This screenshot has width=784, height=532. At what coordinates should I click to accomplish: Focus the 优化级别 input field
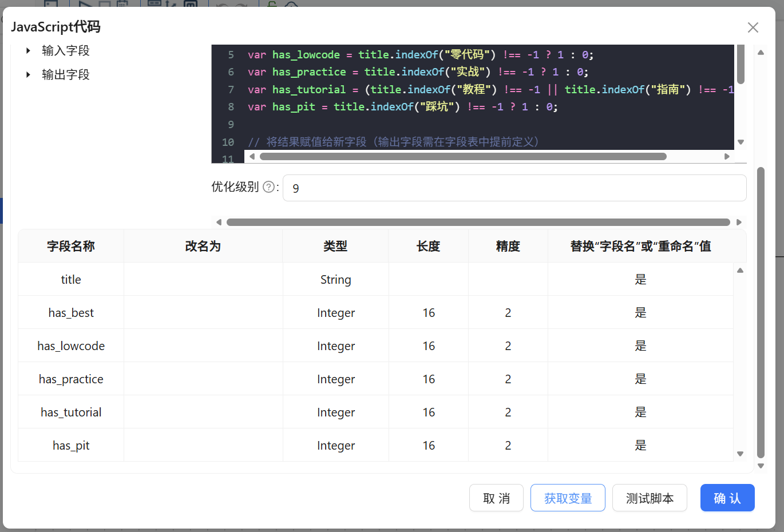pos(514,188)
